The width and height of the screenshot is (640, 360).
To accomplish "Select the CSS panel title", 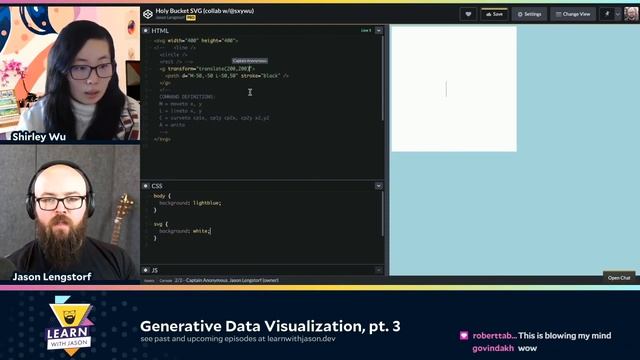I will click(x=157, y=186).
